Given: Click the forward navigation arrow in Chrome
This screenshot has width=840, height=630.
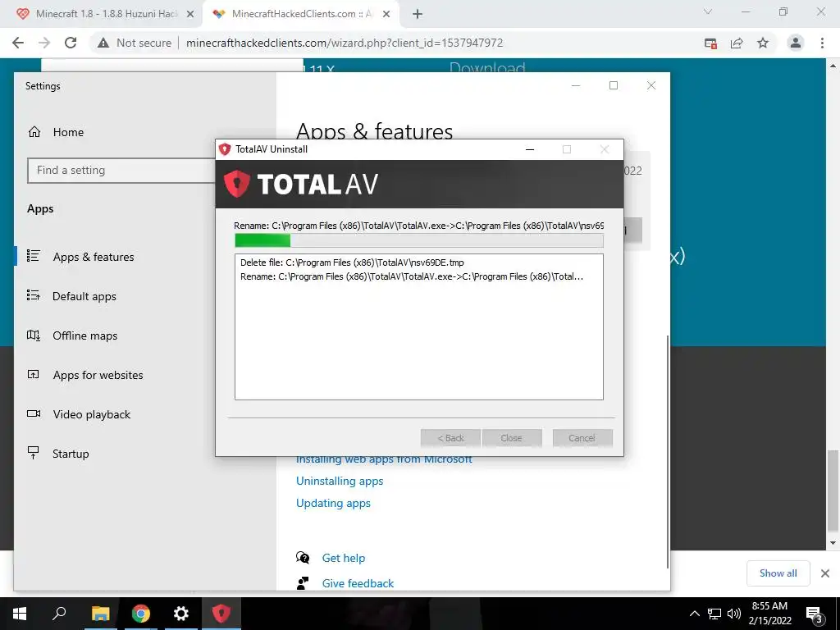Looking at the screenshot, I should (x=44, y=43).
